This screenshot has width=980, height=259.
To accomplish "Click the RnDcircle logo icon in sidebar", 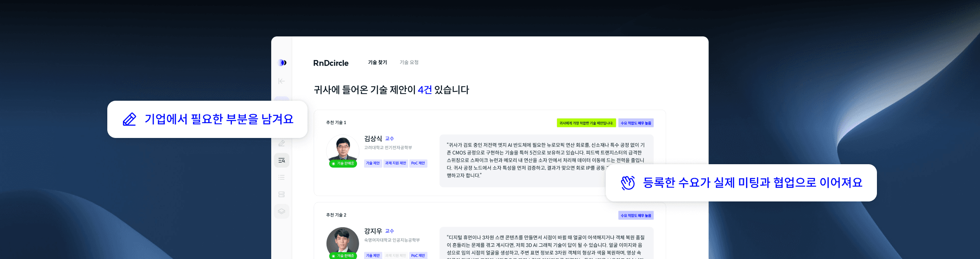I will tap(282, 63).
